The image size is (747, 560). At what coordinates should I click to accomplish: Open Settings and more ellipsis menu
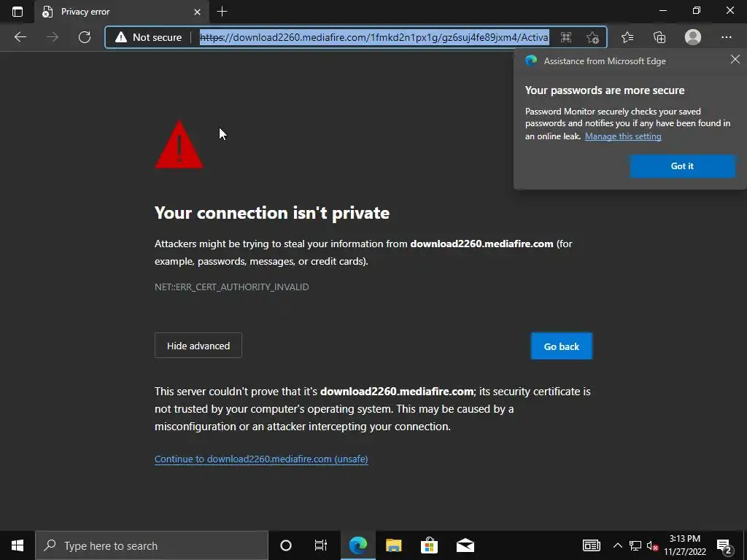pyautogui.click(x=726, y=37)
